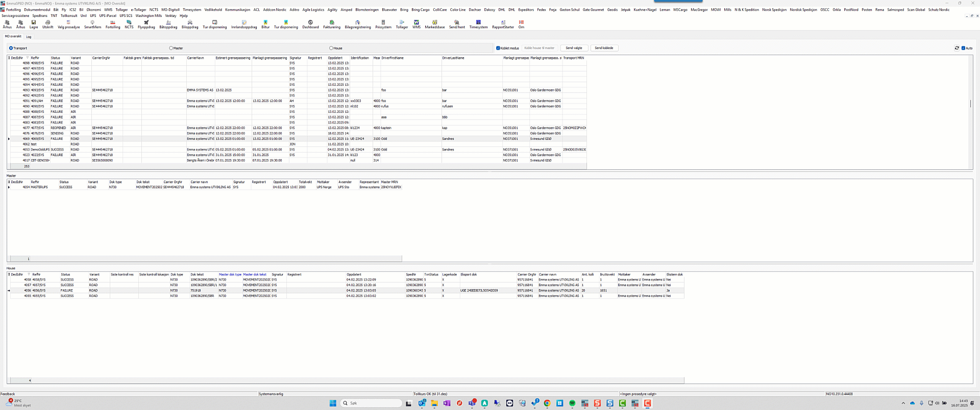Click Tollkurs OK status bar entry

tap(430, 394)
